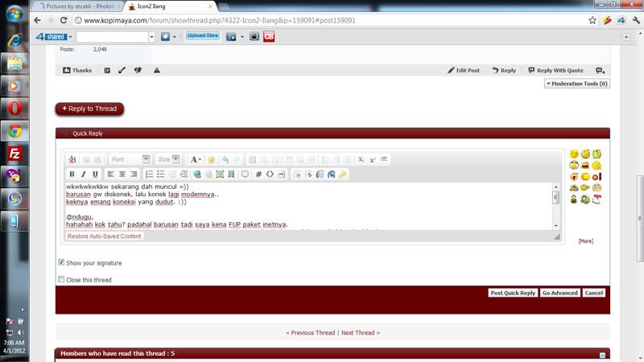
Task: Click Post Quick Reply button
Action: click(513, 293)
